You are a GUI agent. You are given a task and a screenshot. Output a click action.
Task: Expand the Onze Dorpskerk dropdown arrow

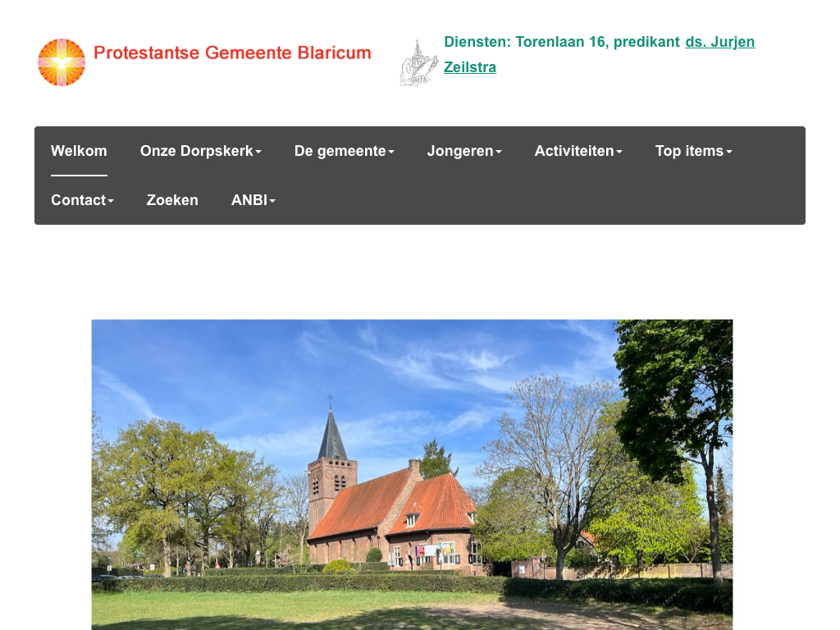pyautogui.click(x=258, y=152)
